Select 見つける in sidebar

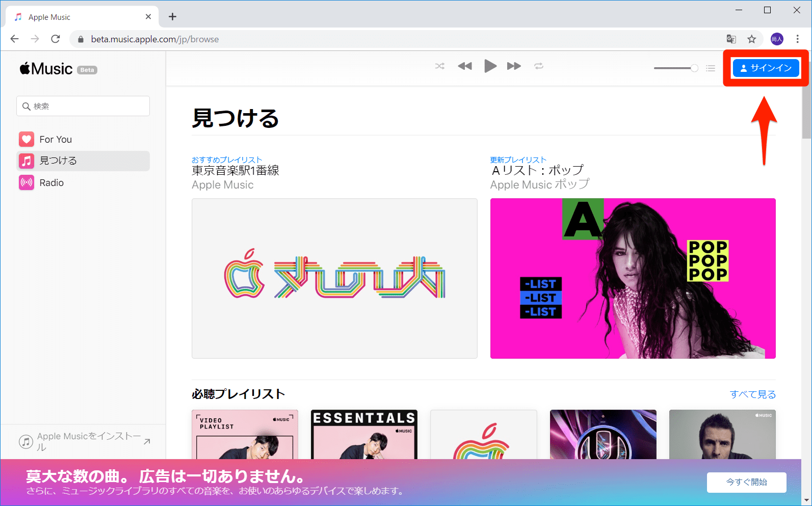83,161
